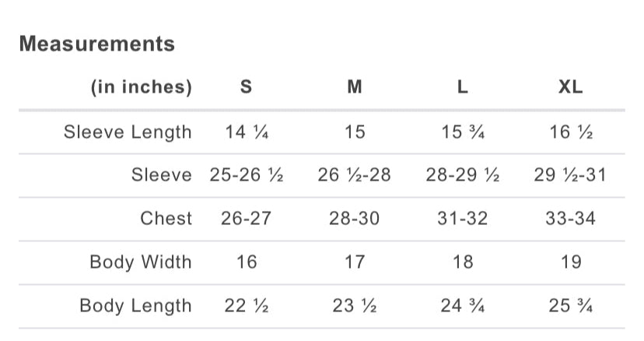Click Body Width value 18 for L
Image resolution: width=644 pixels, height=341 pixels.
463,262
